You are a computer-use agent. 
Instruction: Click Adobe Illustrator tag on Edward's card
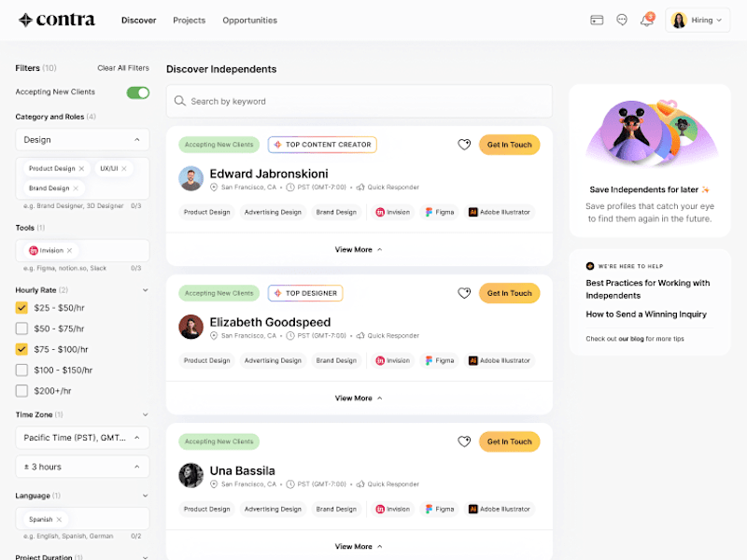tap(500, 212)
